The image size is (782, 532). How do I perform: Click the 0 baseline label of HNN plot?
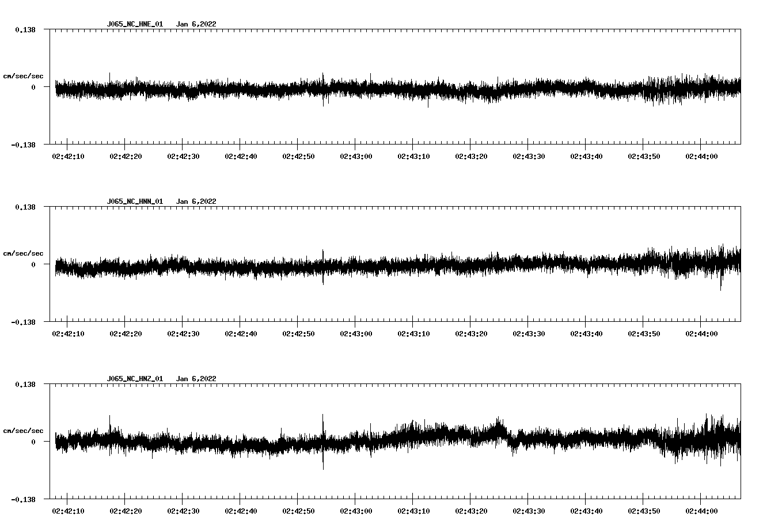[x=33, y=265]
